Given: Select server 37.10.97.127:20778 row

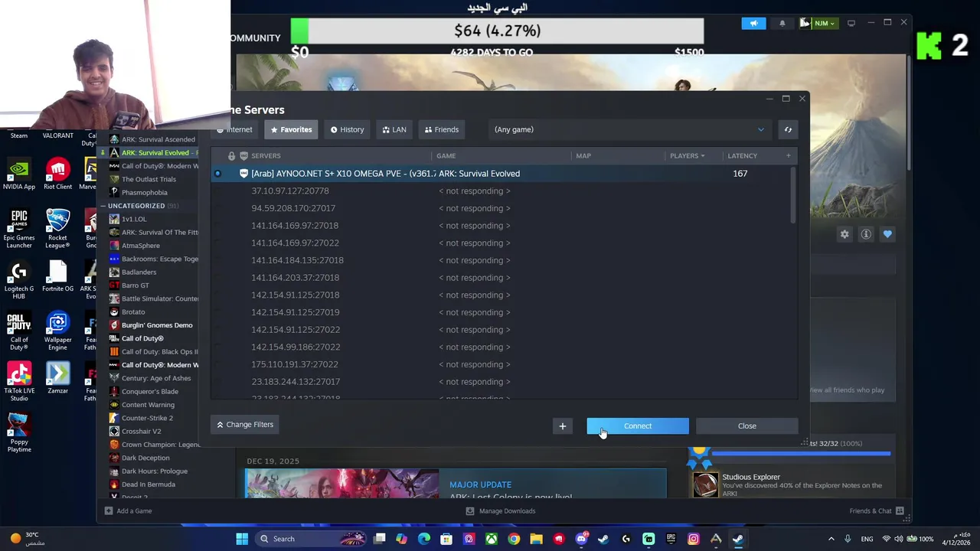Looking at the screenshot, I should pyautogui.click(x=501, y=191).
